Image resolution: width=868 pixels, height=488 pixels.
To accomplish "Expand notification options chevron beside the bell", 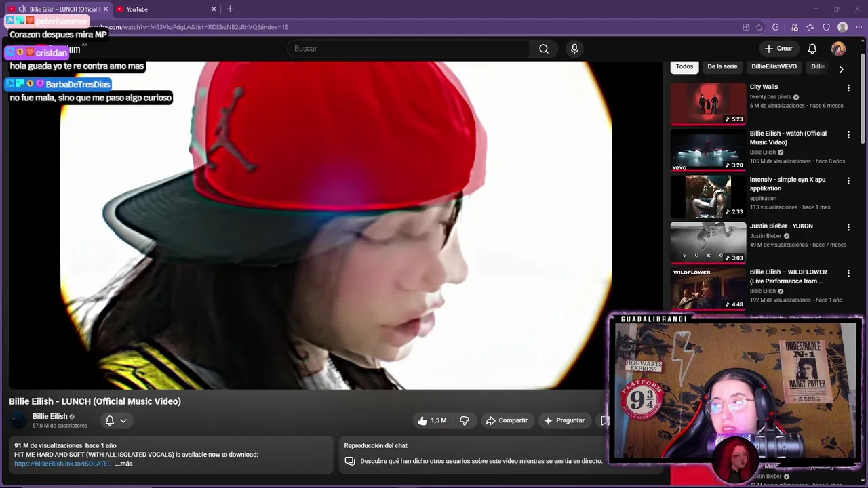I will [x=123, y=420].
